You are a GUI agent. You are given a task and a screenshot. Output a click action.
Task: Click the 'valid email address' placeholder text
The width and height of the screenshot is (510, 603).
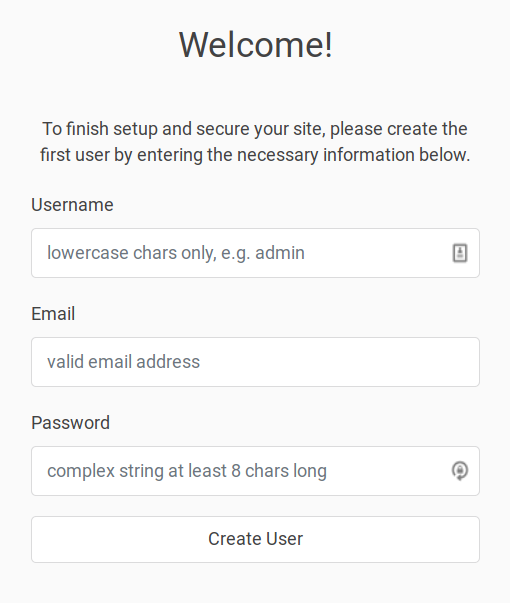coord(123,362)
